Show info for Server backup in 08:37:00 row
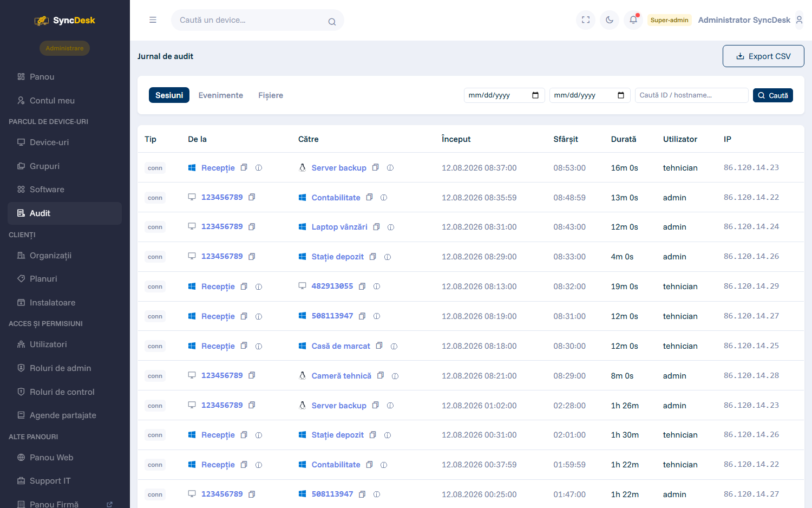The height and width of the screenshot is (508, 812). [x=390, y=168]
